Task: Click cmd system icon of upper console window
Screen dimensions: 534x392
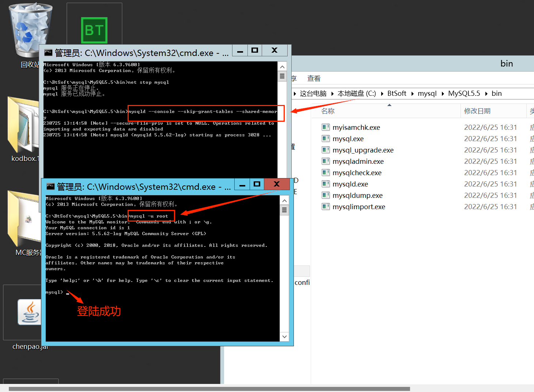Action: point(48,53)
